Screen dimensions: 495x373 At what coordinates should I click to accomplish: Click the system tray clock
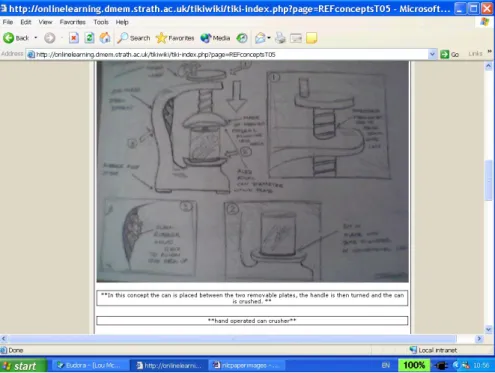click(481, 366)
